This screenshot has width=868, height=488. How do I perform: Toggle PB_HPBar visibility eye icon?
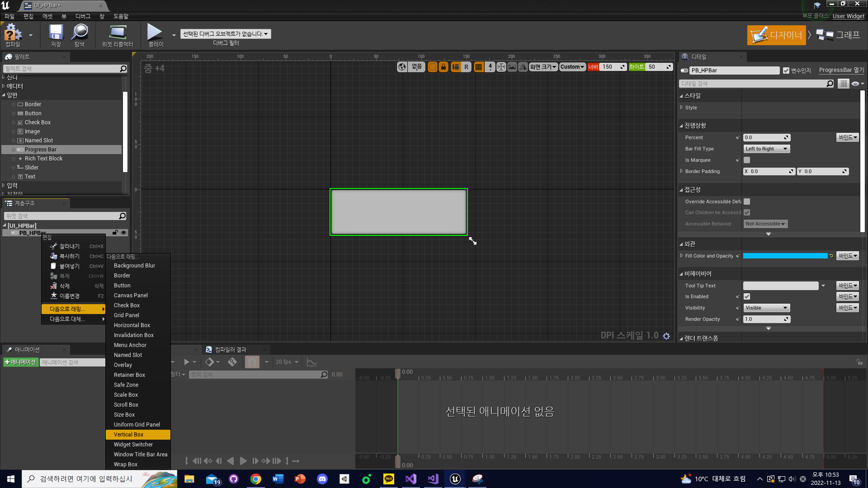123,233
